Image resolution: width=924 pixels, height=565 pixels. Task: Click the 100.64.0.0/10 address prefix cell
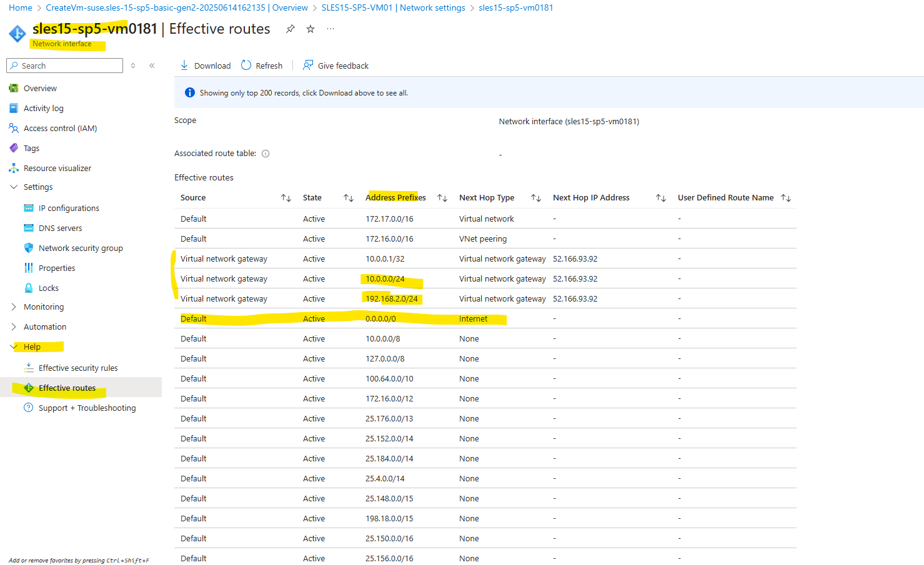point(389,378)
